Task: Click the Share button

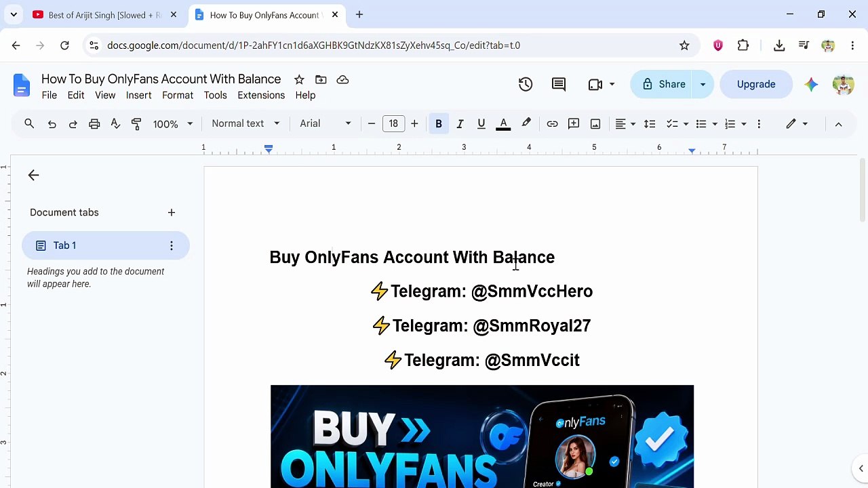Action: tap(663, 84)
